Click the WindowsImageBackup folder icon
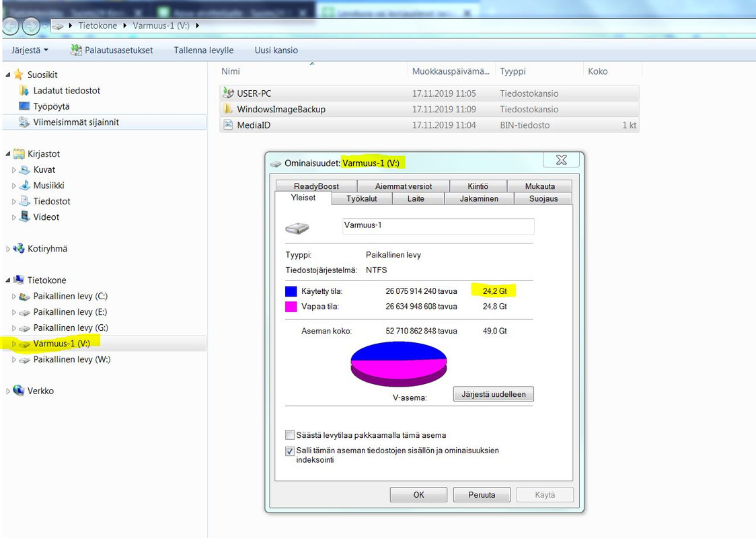 [x=228, y=108]
